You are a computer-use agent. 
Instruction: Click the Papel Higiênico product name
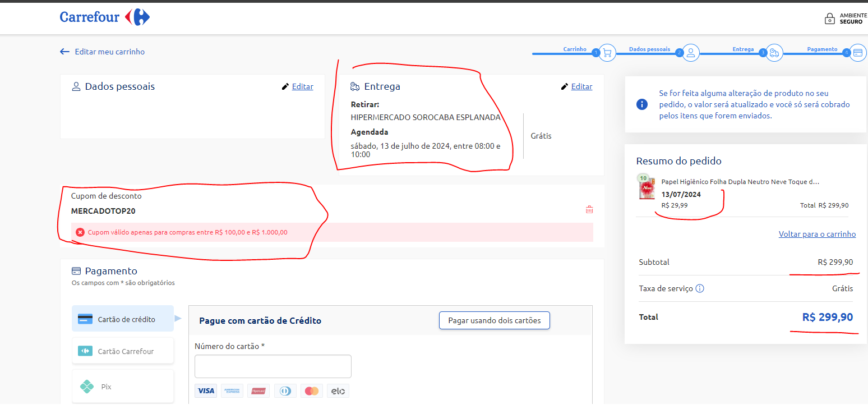pyautogui.click(x=740, y=182)
